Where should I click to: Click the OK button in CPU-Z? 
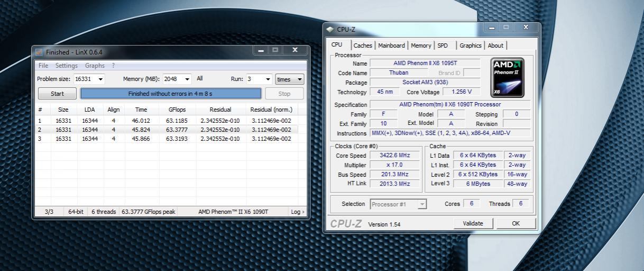click(516, 223)
